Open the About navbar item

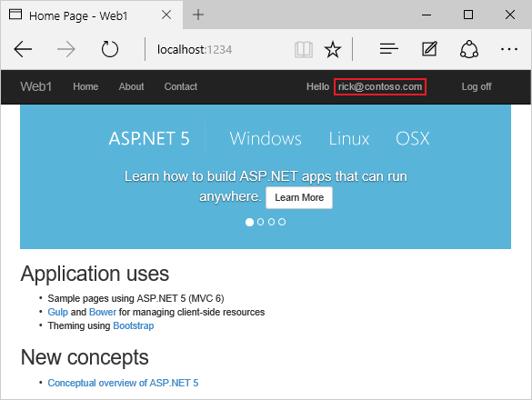tap(131, 86)
